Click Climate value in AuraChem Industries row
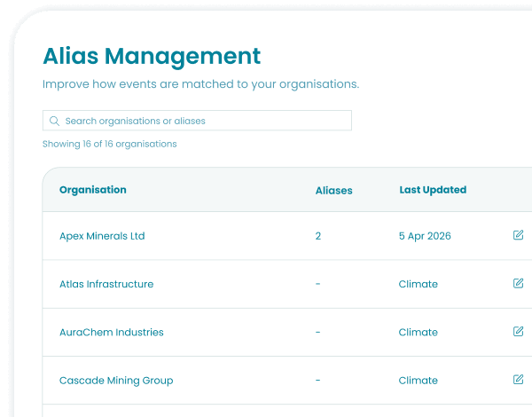The image size is (532, 417). click(418, 333)
